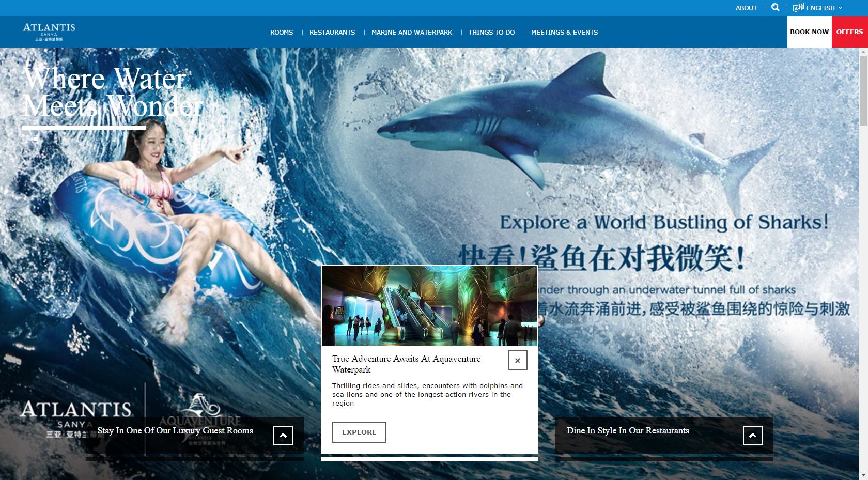
Task: Click "Dine In Style In Our Restaurants" label
Action: [x=628, y=430]
